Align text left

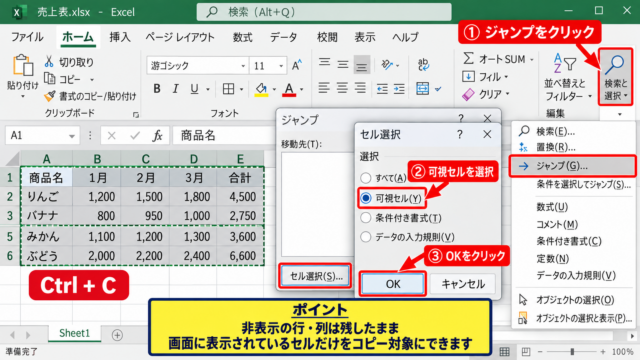click(x=324, y=88)
